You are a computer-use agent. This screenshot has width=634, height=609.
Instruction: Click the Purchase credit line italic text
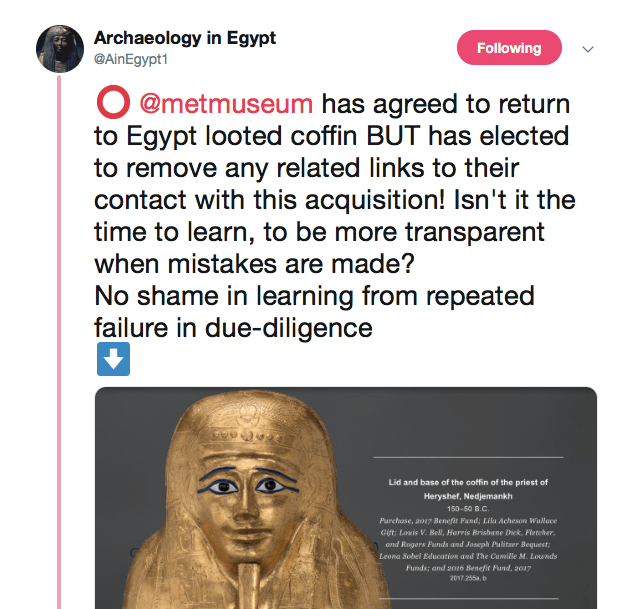468,544
